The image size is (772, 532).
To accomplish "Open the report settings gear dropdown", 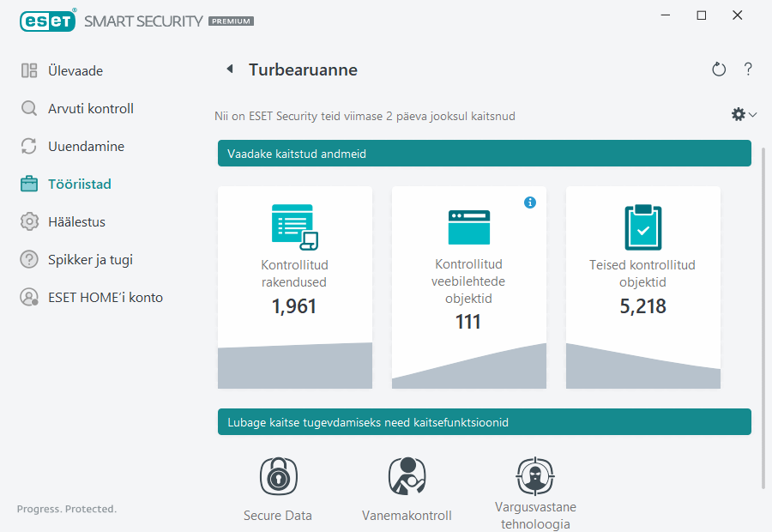I will [x=740, y=113].
